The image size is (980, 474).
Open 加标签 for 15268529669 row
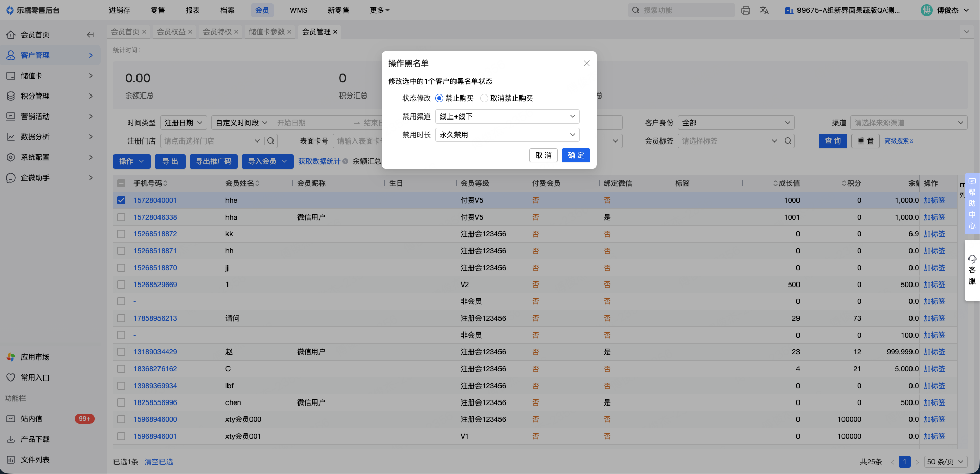point(935,285)
